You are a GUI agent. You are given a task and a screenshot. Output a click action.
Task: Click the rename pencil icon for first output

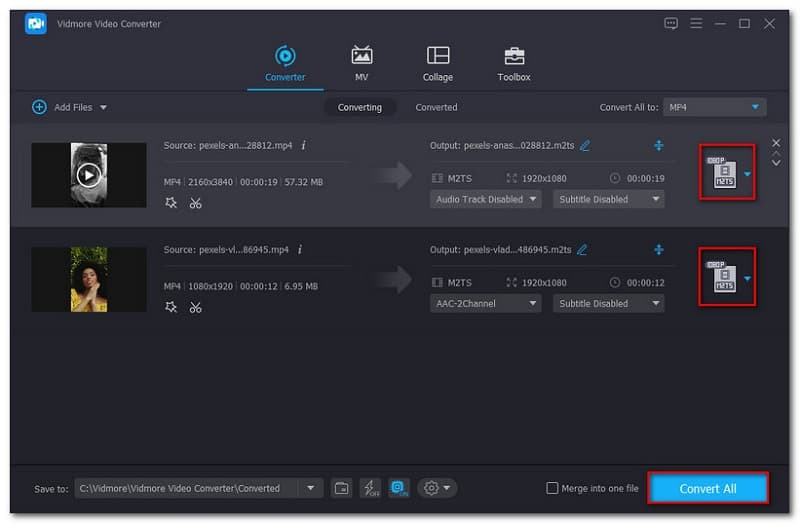[585, 146]
